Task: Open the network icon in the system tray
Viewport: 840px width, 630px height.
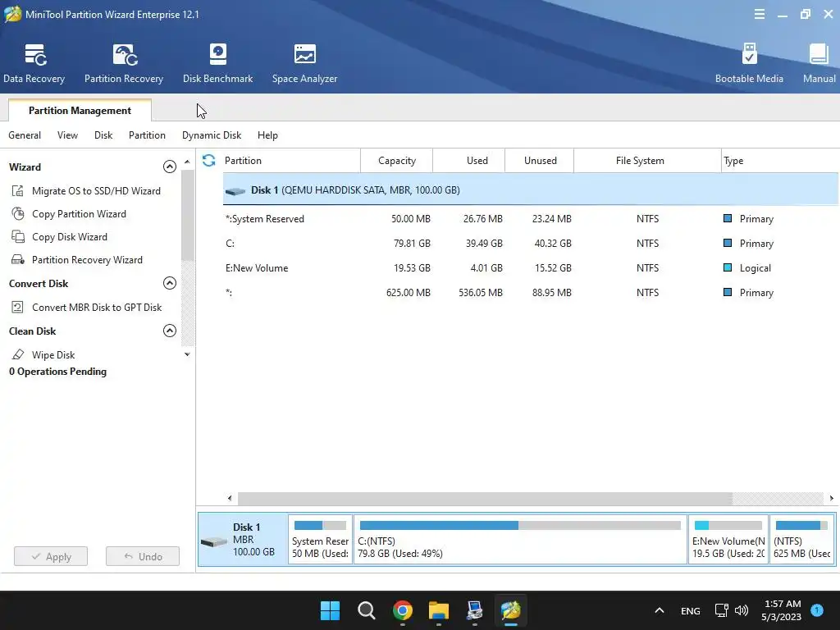Action: tap(722, 610)
